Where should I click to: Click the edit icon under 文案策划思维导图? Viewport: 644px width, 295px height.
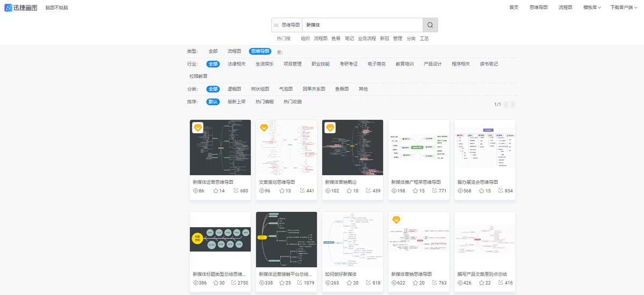click(302, 191)
